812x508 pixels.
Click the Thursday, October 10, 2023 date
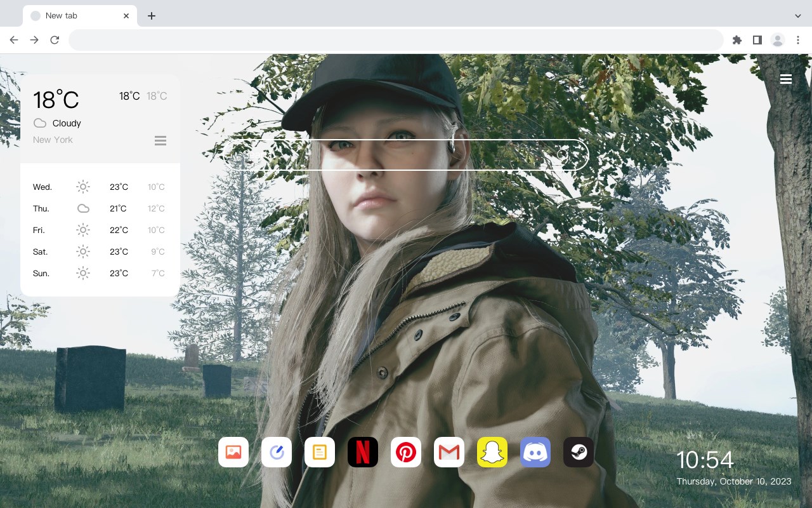coord(734,481)
